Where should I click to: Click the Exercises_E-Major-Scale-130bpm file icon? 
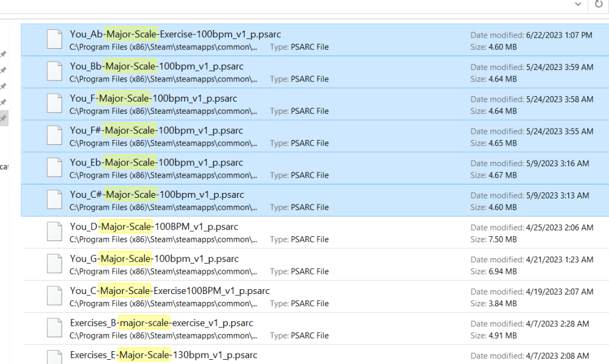tap(55, 356)
